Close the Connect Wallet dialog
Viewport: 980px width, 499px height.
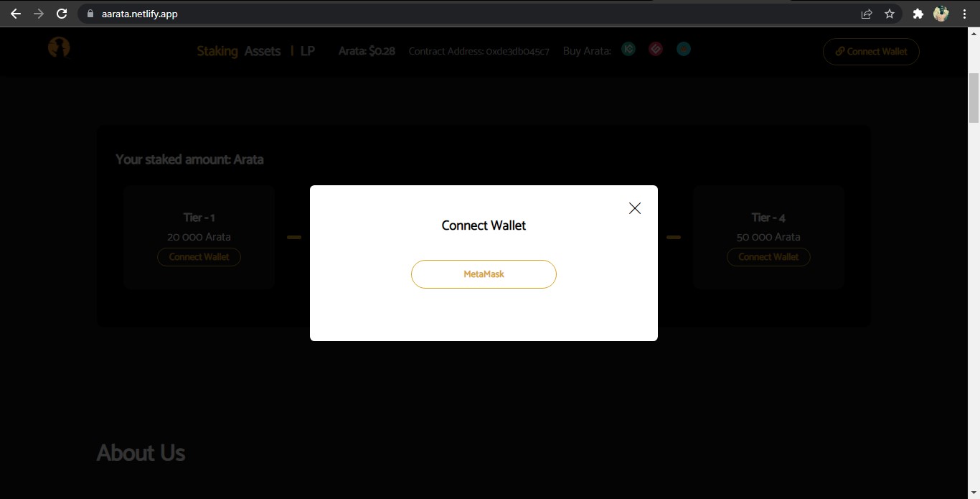[x=635, y=208]
